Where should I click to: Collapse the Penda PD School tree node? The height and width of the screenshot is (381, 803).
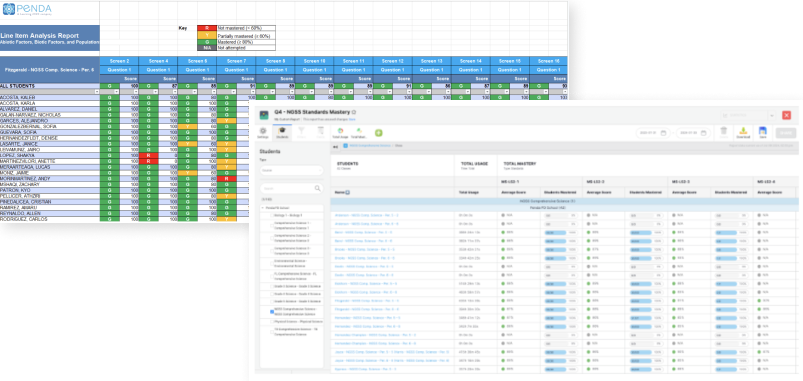(x=263, y=208)
